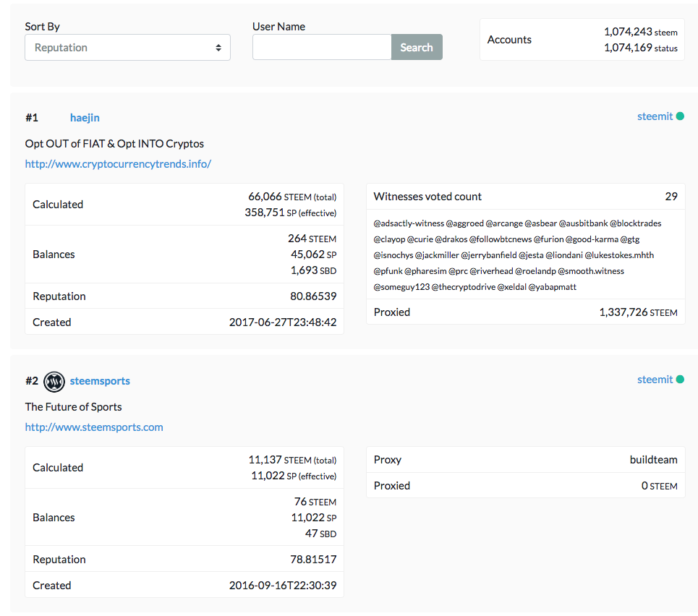Click the steemsports avatar icon

click(54, 381)
